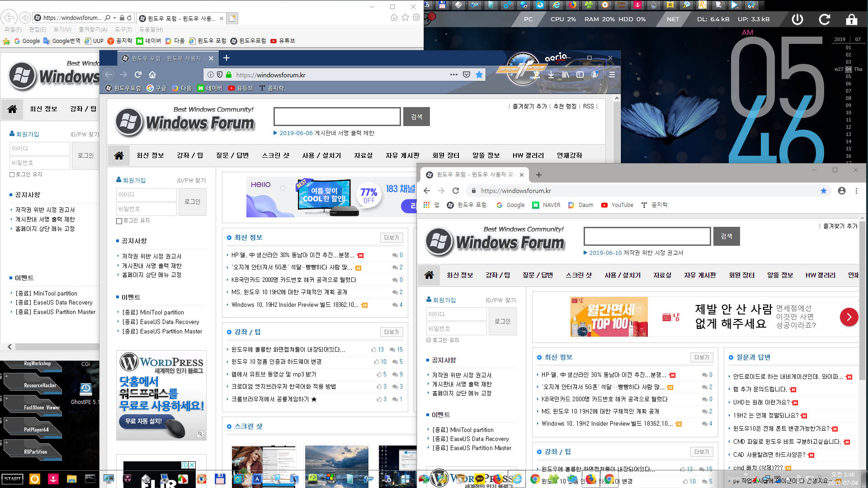The height and width of the screenshot is (488, 868).
Task: Open the Internet Explorer favorites star
Action: point(405,17)
